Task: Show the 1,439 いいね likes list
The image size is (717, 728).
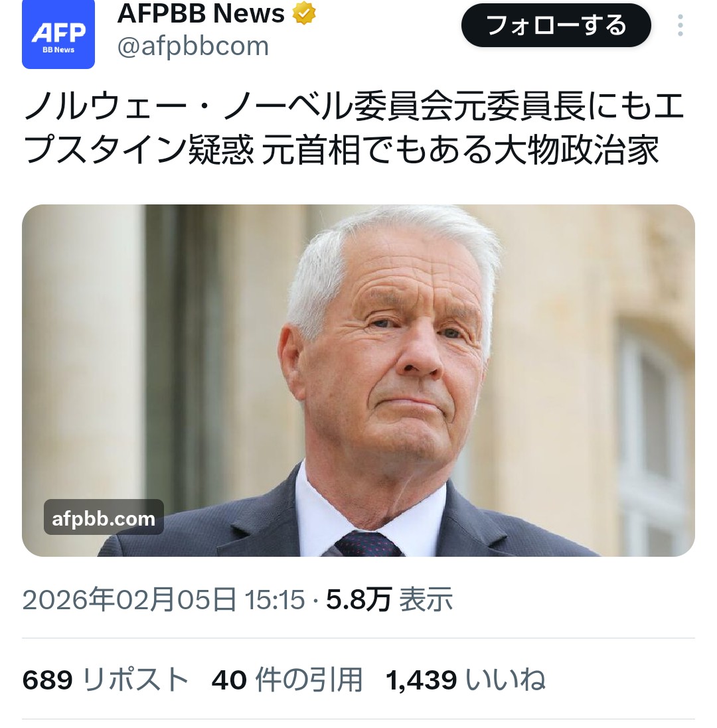Action: 465,680
